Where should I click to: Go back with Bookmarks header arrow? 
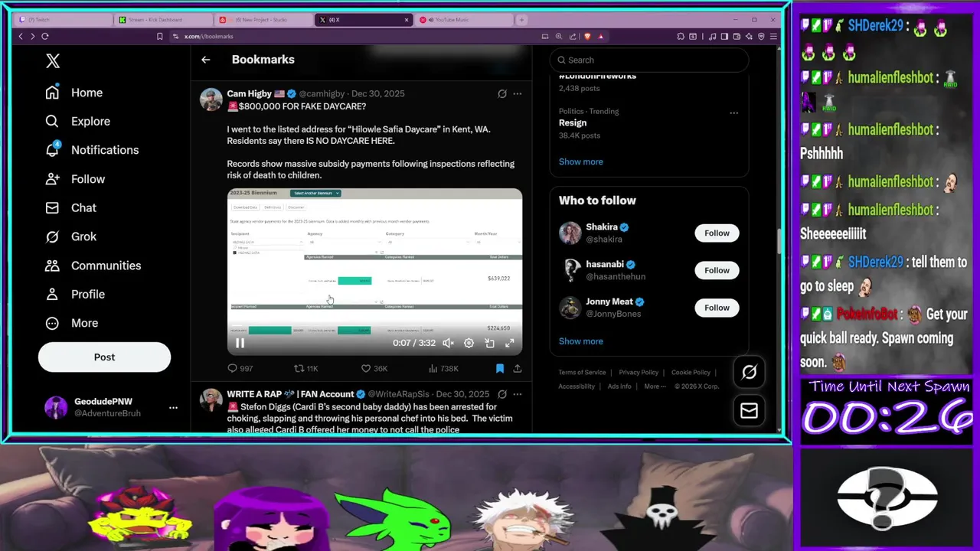(x=206, y=60)
